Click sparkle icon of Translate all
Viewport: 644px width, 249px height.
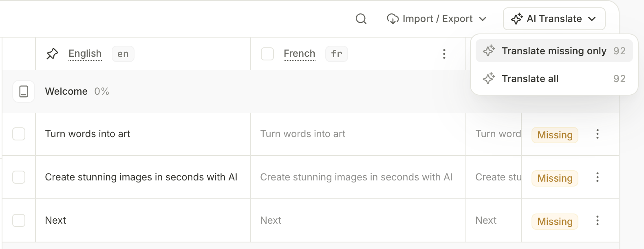(489, 78)
